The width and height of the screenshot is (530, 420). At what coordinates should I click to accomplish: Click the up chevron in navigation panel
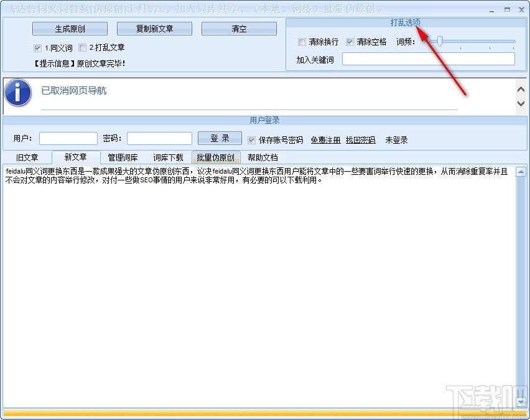521,89
